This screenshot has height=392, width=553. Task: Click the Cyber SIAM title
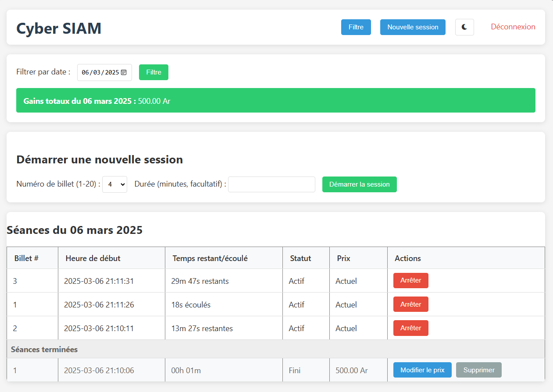59,28
